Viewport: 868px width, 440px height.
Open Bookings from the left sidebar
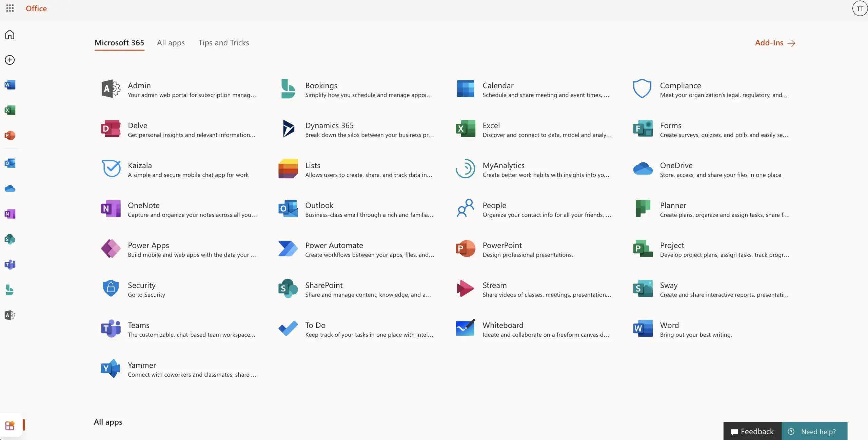[x=10, y=290]
